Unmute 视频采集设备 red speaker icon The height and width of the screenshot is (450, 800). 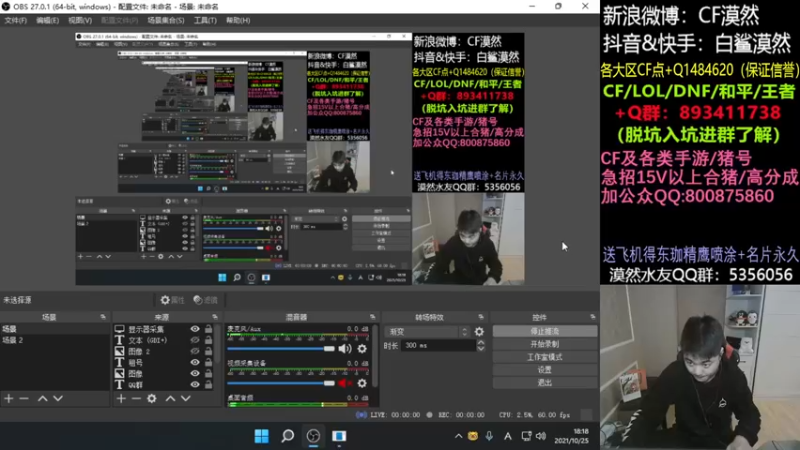click(x=345, y=383)
